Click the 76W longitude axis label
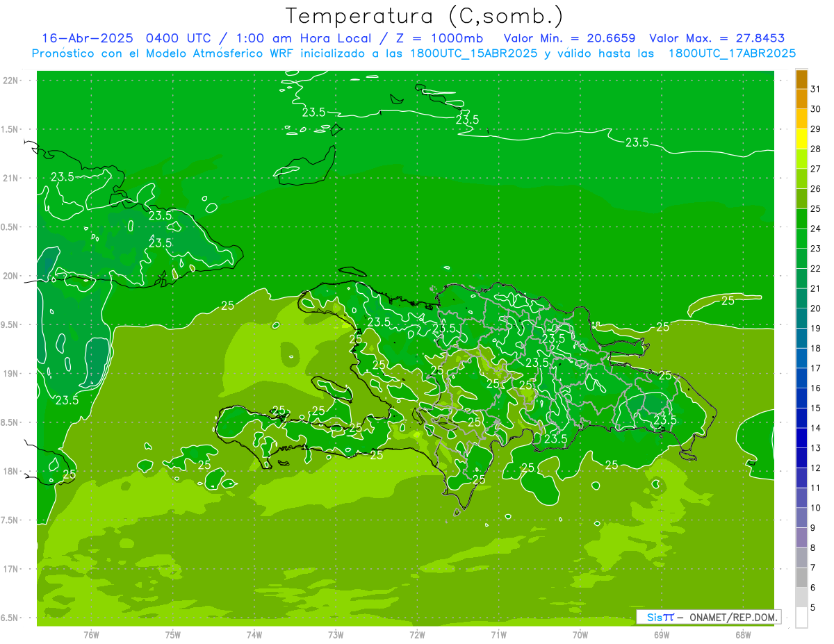Image resolution: width=834 pixels, height=644 pixels. coord(91,634)
